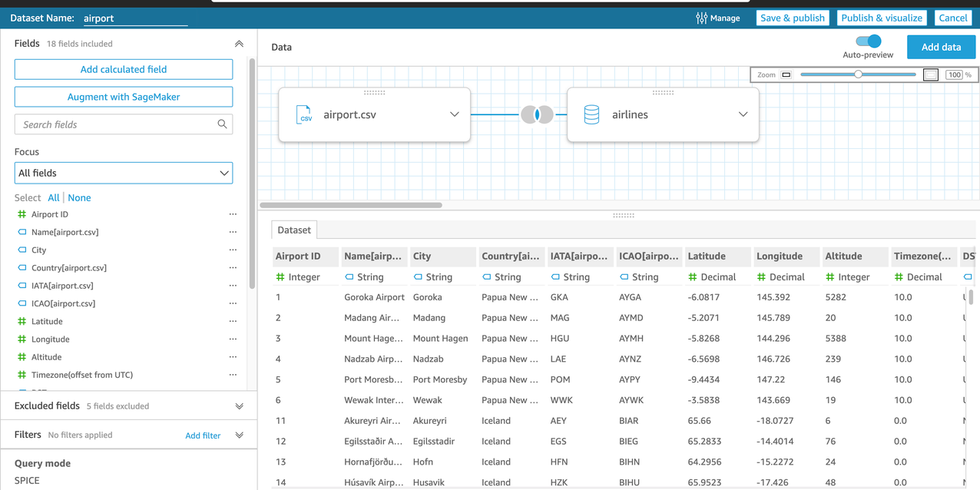This screenshot has height=490, width=980.
Task: Click Publish & visualize button
Action: coord(882,18)
